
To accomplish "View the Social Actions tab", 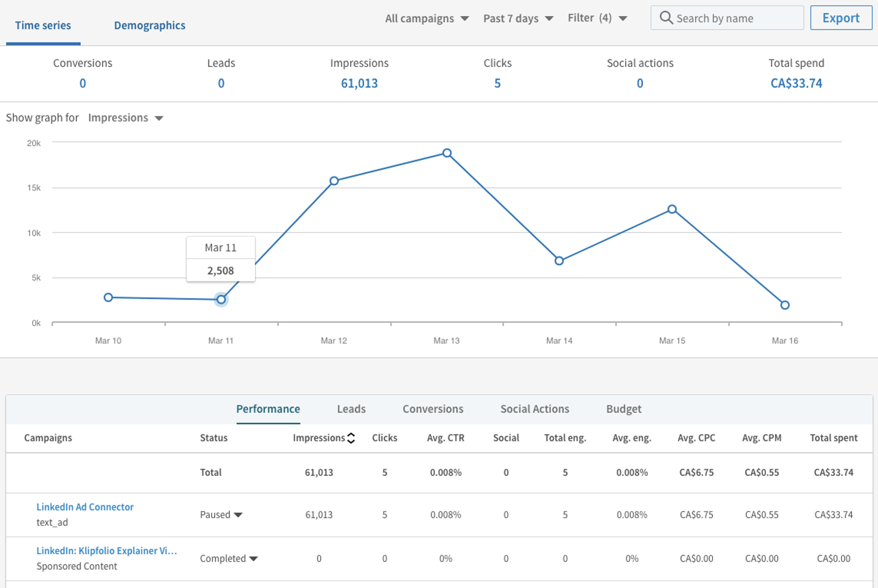I will pos(535,409).
